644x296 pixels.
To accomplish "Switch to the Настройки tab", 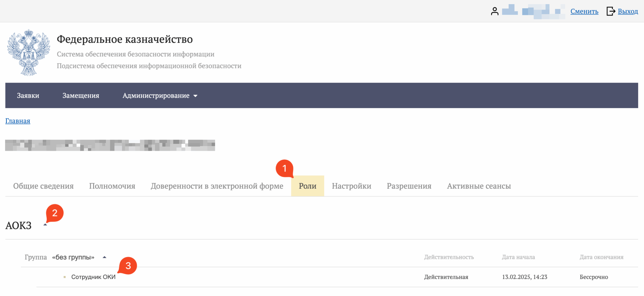I will pyautogui.click(x=351, y=186).
